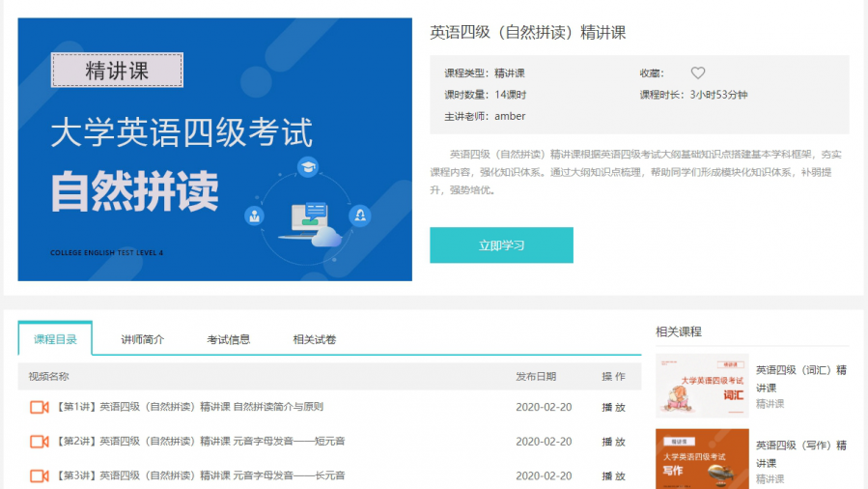This screenshot has width=868, height=489.
Task: Click the video camera icon for 第2讲
Action: (40, 442)
